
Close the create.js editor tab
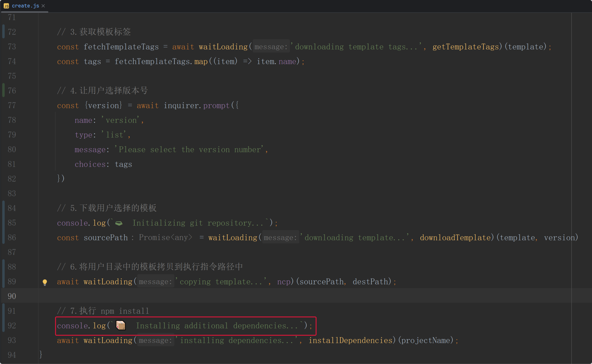43,6
